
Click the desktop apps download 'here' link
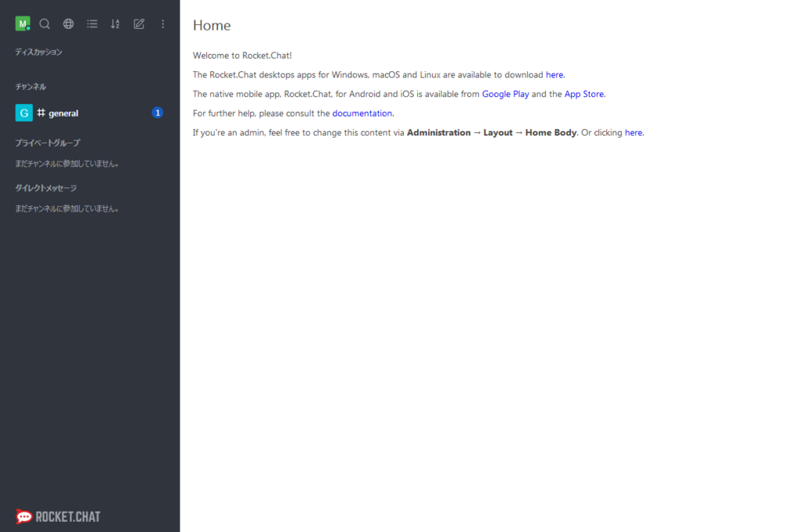point(554,75)
